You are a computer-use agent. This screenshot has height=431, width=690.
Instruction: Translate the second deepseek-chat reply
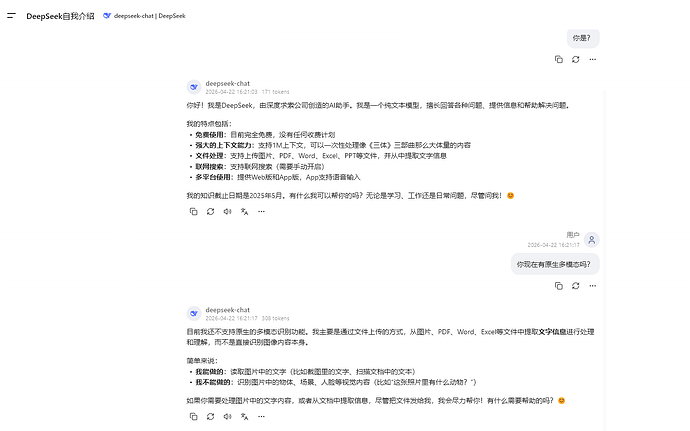click(244, 416)
